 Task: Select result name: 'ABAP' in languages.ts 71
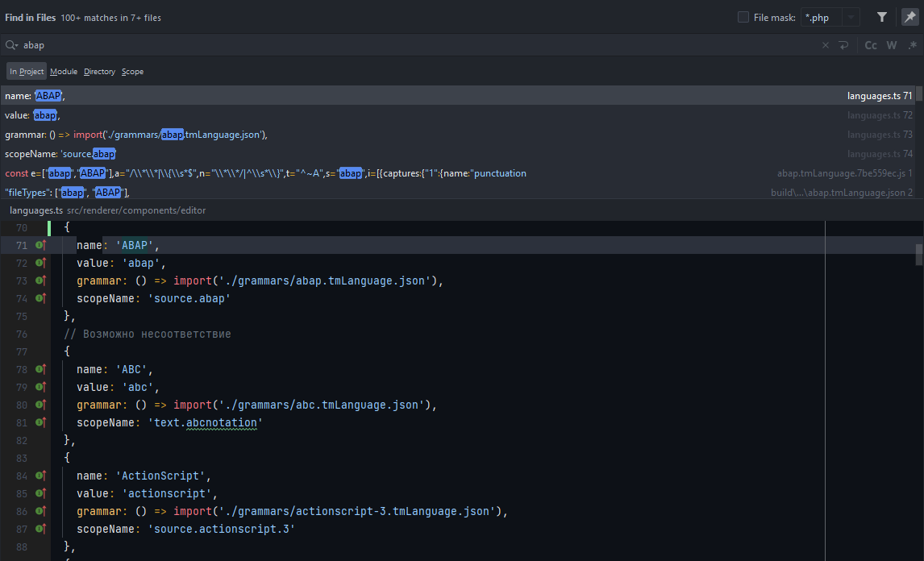tap(458, 95)
